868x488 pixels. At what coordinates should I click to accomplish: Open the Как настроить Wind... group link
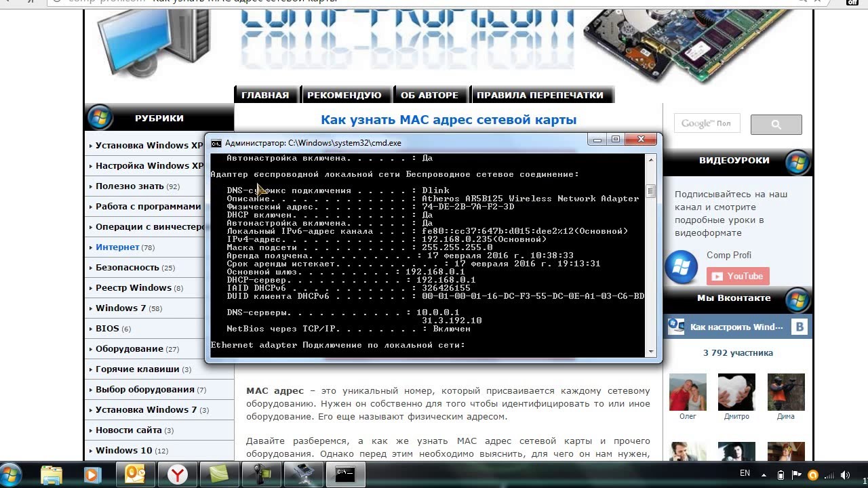tap(736, 327)
